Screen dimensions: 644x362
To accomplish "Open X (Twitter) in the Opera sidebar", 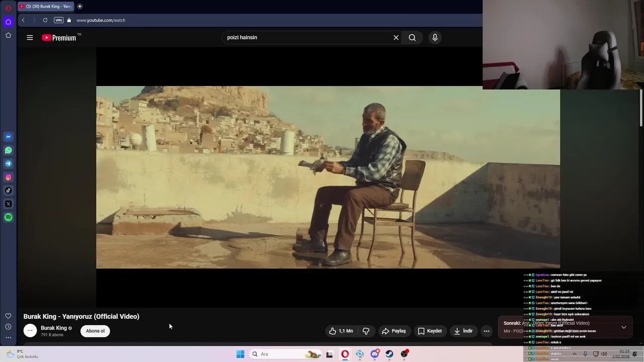I will coord(8,204).
